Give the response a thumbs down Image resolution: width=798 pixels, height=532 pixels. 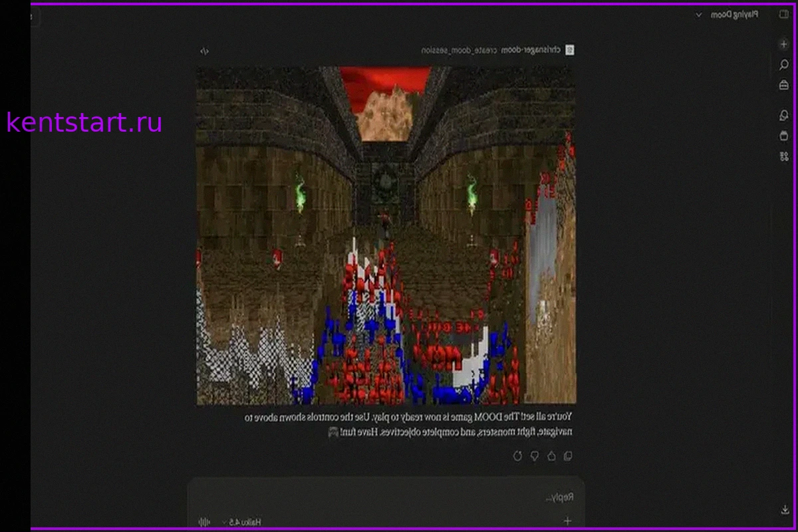pos(534,456)
